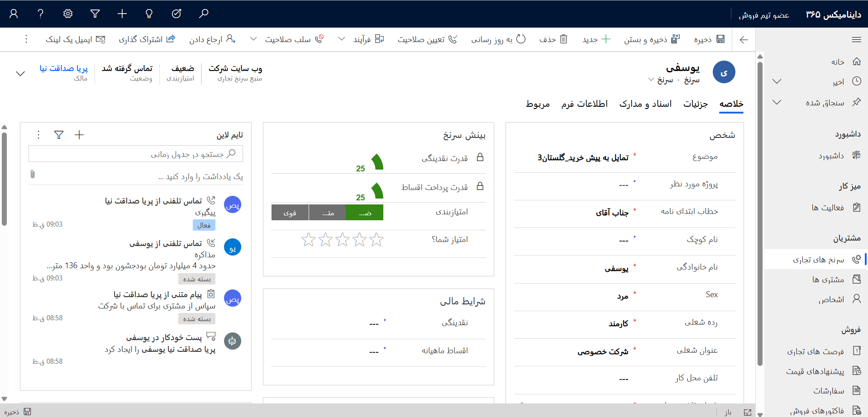Click the Save (ذخیره) icon in toolbar
This screenshot has width=868, height=417.
pyautogui.click(x=720, y=39)
